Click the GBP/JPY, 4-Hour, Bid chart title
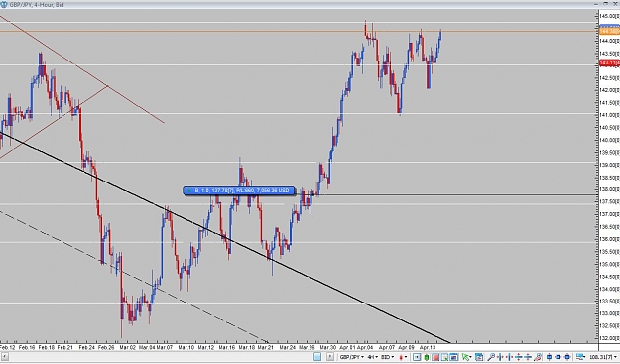The width and height of the screenshot is (620, 364). (36, 5)
